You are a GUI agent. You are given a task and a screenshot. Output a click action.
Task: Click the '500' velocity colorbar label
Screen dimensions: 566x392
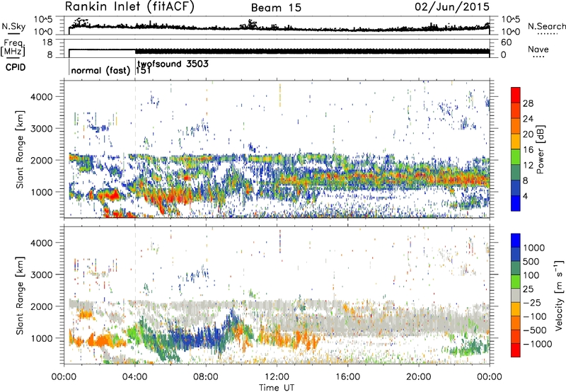tap(531, 261)
